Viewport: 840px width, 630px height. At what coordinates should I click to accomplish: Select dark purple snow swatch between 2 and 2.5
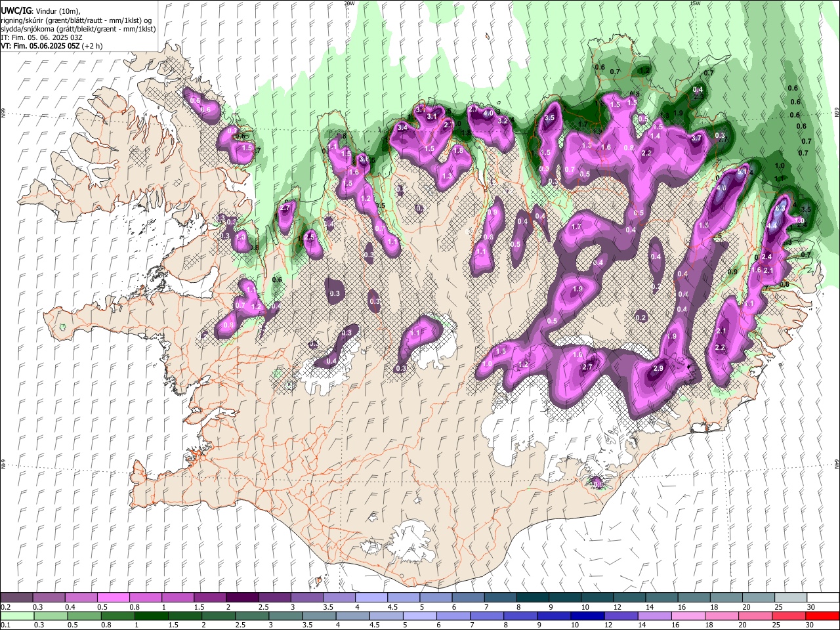tap(243, 598)
